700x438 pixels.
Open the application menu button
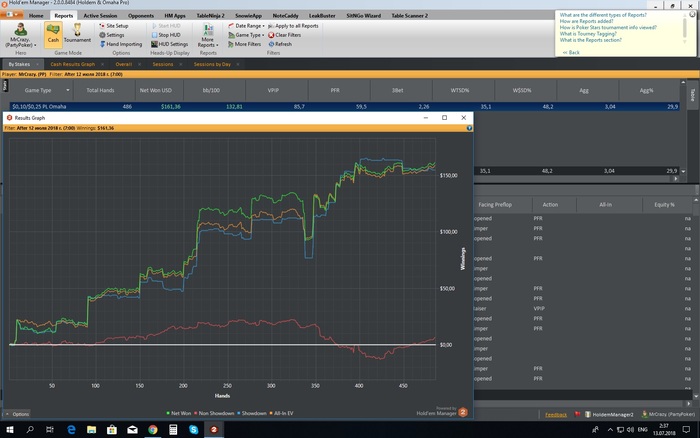[12, 15]
